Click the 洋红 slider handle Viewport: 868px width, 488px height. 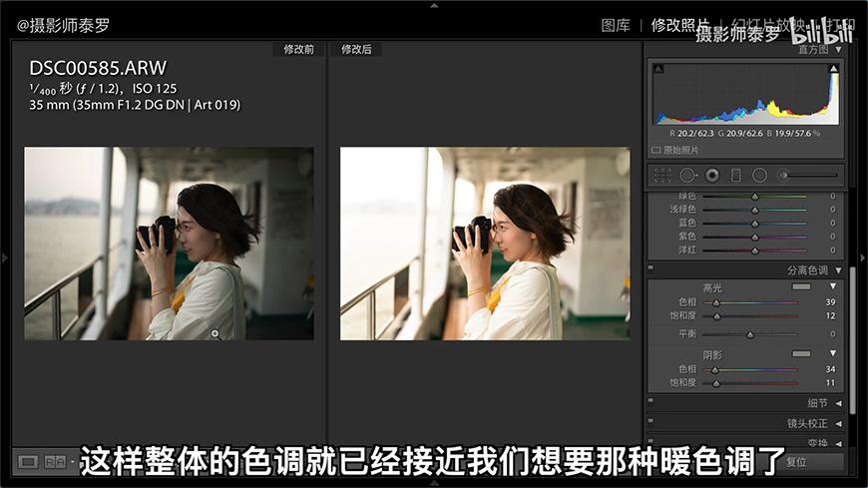(x=754, y=250)
